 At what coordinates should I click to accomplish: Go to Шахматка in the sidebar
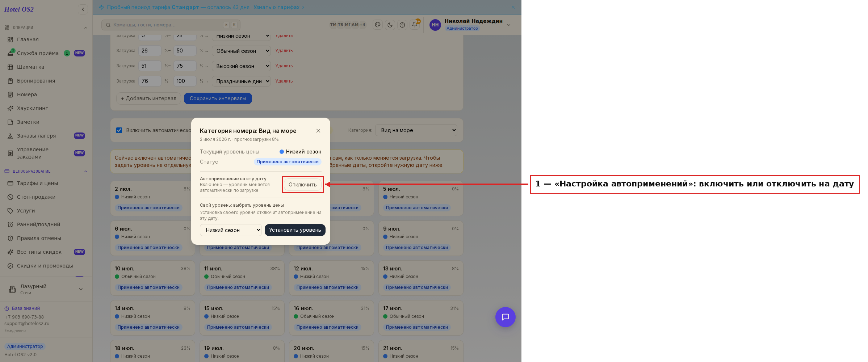click(x=30, y=67)
